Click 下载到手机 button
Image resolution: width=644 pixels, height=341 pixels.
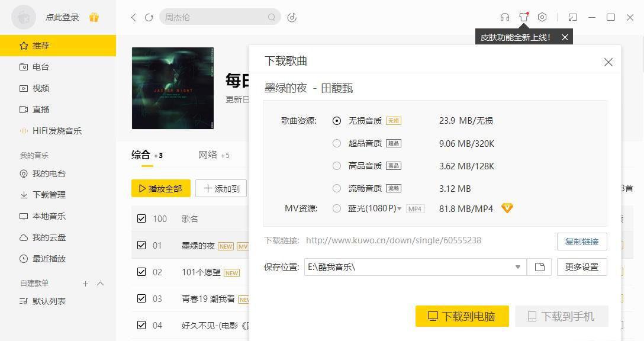click(x=562, y=316)
